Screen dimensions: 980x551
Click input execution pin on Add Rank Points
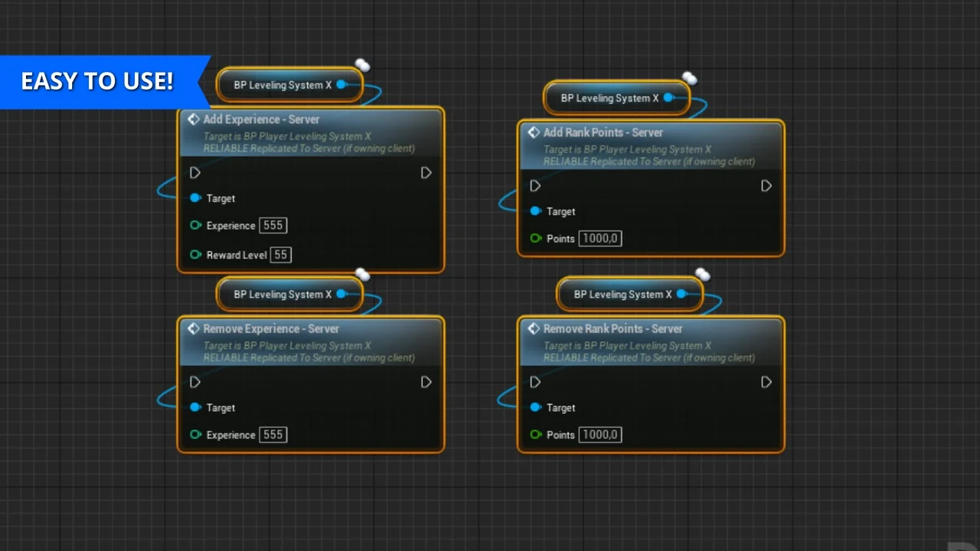(x=535, y=186)
